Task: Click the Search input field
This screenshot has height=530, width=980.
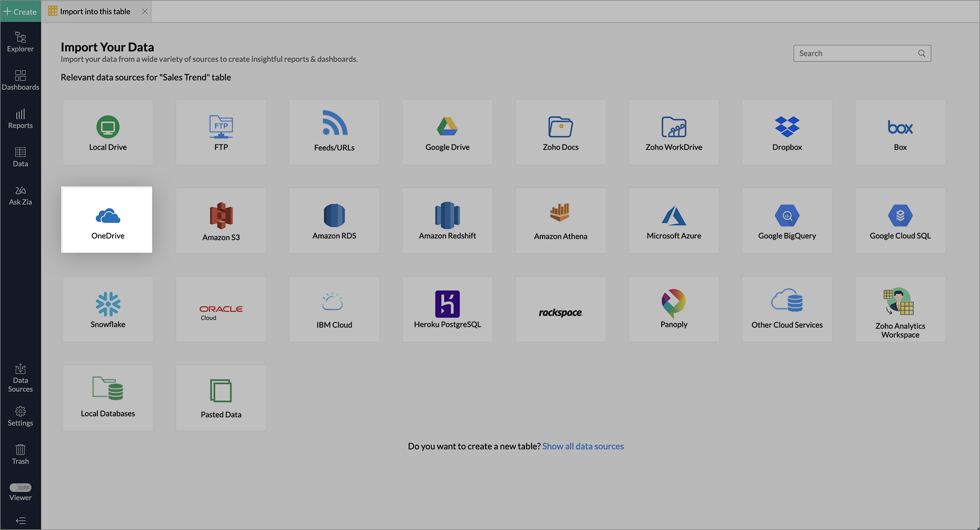Action: 856,54
